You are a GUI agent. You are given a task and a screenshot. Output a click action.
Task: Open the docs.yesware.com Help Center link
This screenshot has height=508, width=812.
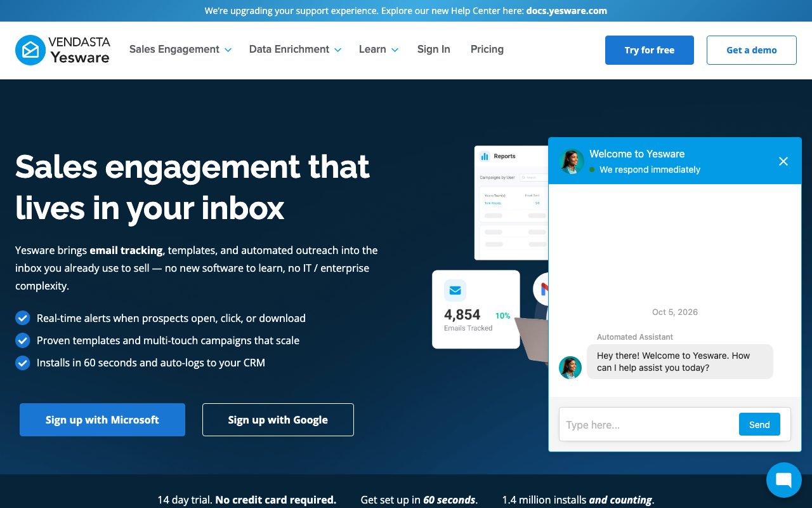click(x=566, y=11)
